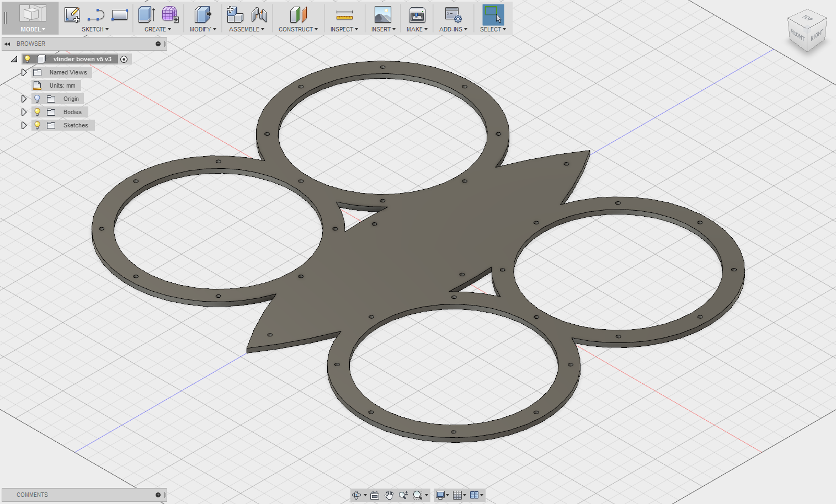Click the Orbit navigation icon

click(356, 495)
